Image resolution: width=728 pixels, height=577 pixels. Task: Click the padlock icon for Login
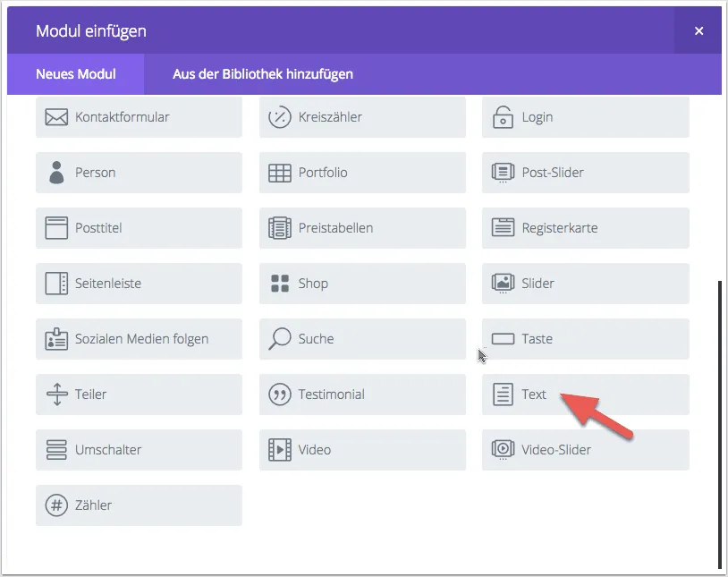pyautogui.click(x=504, y=117)
